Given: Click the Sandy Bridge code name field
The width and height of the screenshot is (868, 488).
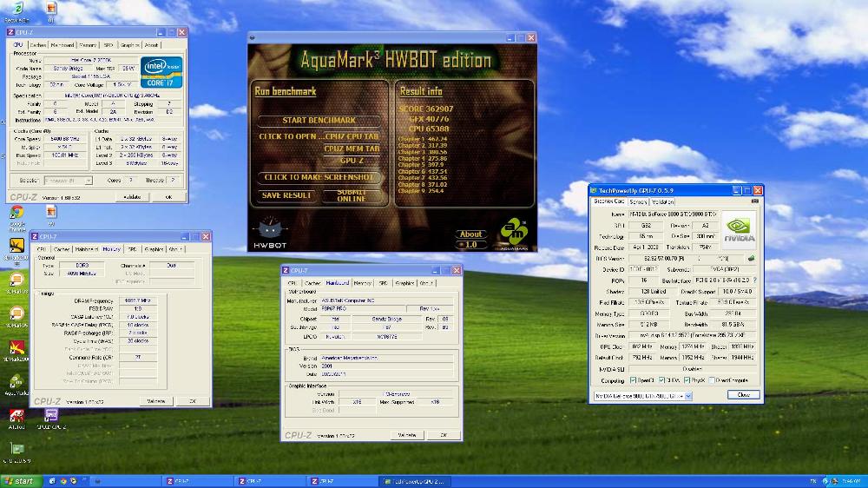Looking at the screenshot, I should coord(69,68).
